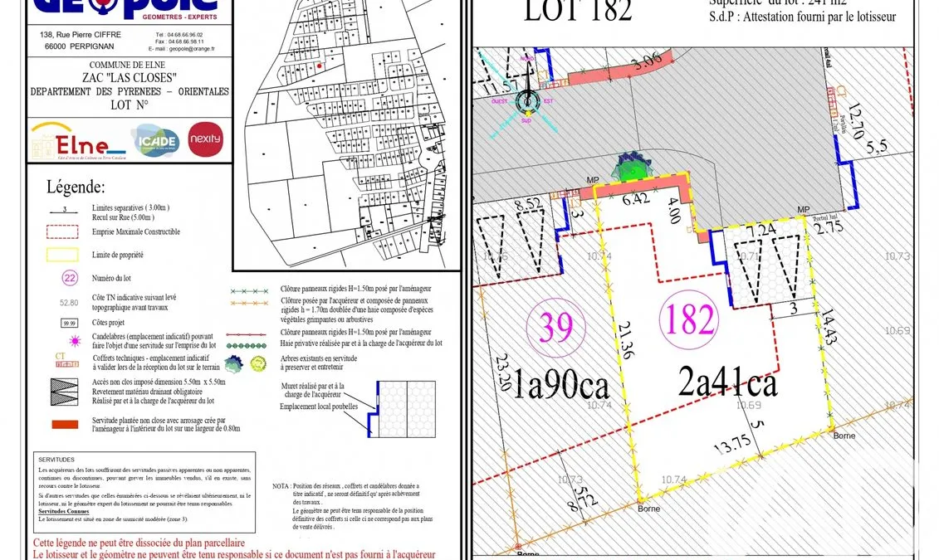Click the COMMUNE DE ELNE text
939x560 pixels.
(x=128, y=65)
